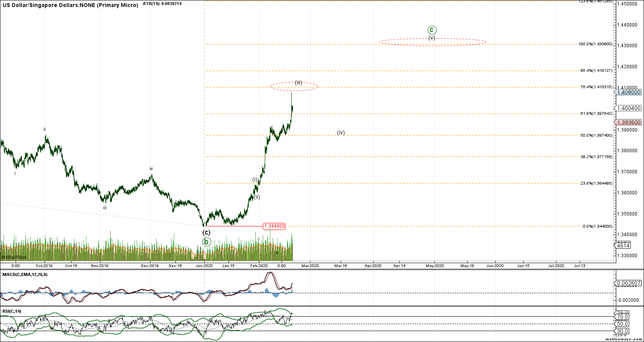Select the ATR(14) value readout
Image resolution: width=644 pixels, height=342 pixels.
tap(162, 4)
